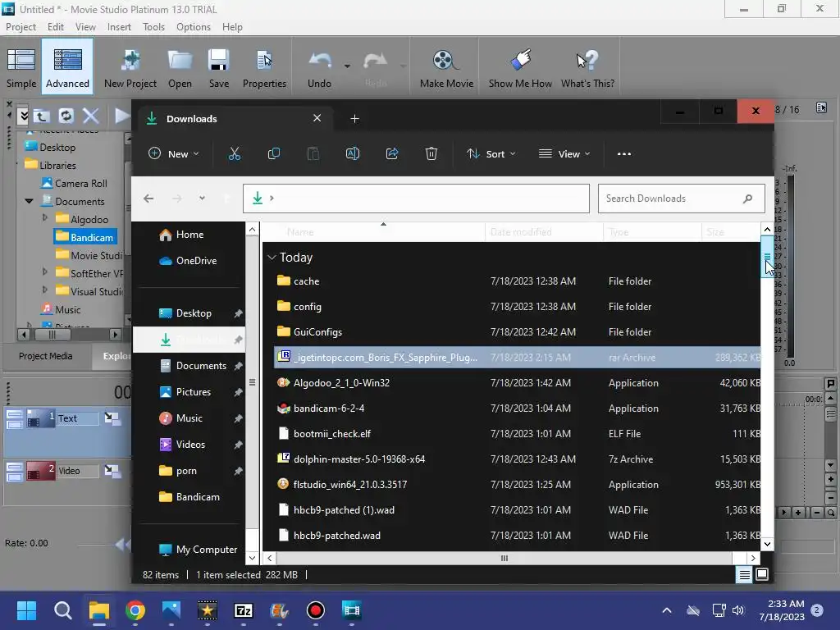Expand Algodoo folder in Movie Studio tree

(x=45, y=218)
